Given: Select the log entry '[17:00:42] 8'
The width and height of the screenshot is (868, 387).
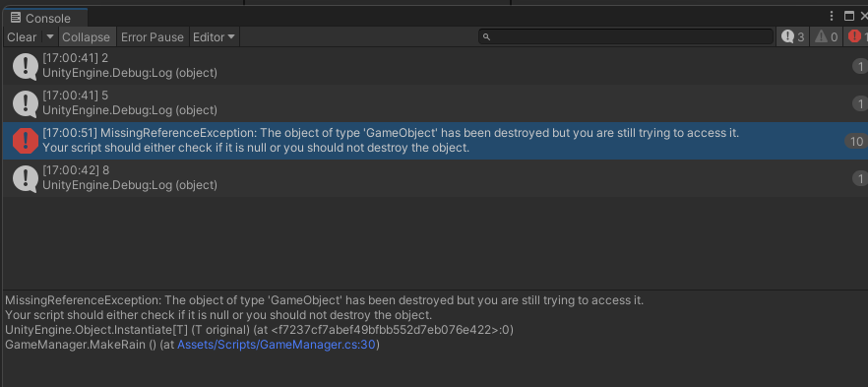Looking at the screenshot, I should [x=435, y=178].
